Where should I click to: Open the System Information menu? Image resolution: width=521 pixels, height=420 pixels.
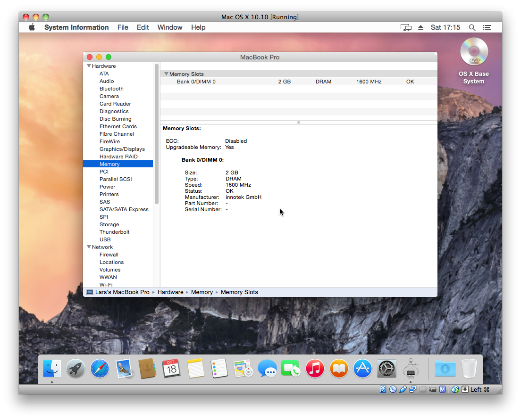(76, 27)
